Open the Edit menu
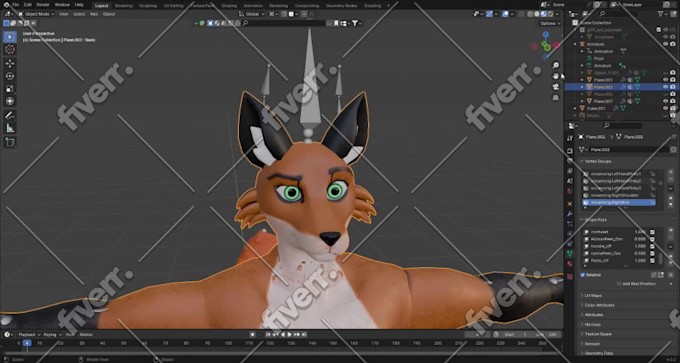 pos(28,5)
